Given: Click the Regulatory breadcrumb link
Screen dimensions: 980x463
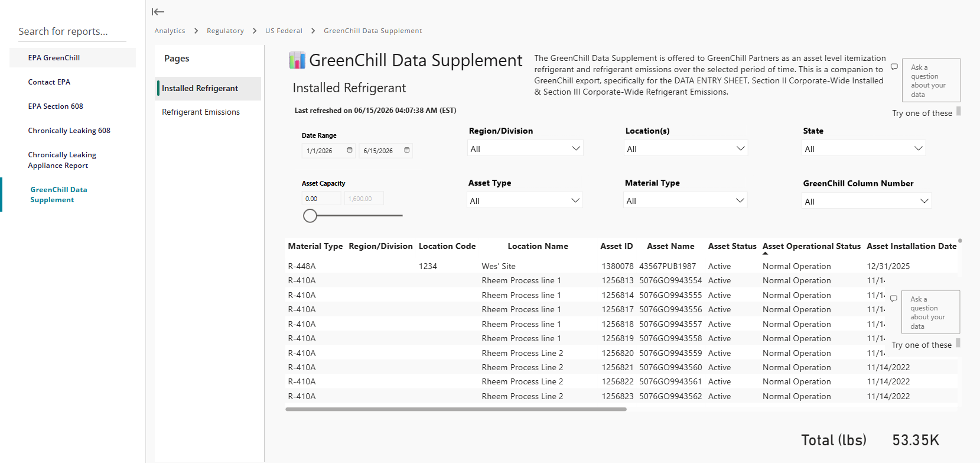Looking at the screenshot, I should [x=225, y=31].
